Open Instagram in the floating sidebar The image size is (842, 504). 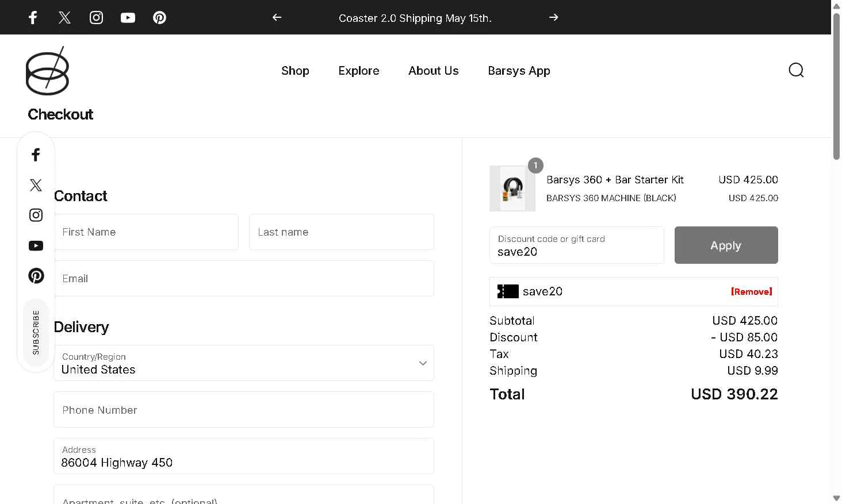[x=36, y=215]
